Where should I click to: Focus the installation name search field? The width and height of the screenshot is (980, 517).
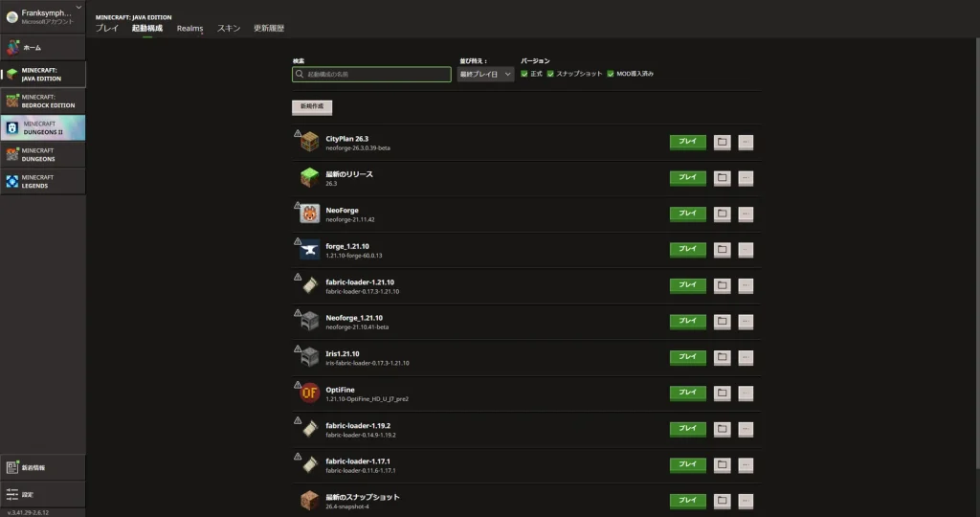pos(371,74)
